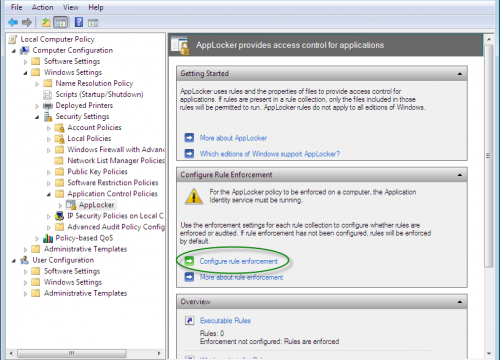The width and height of the screenshot is (500, 360).
Task: Click the Account Policies folder icon
Action: [x=60, y=128]
